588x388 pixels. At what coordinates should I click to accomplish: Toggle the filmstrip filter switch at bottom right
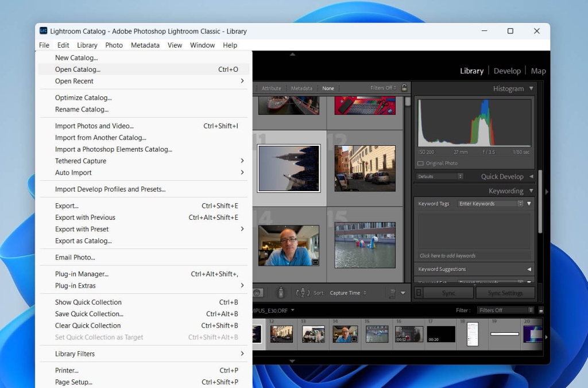coord(540,310)
